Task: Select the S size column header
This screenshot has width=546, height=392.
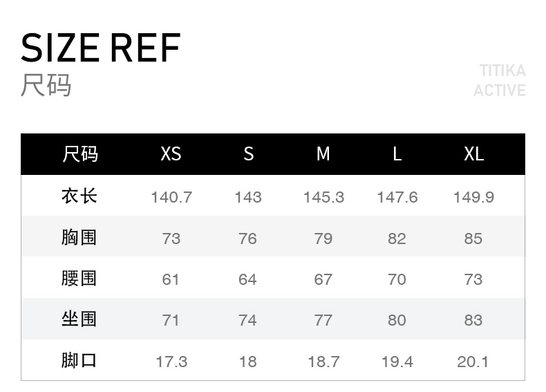Action: click(x=248, y=153)
